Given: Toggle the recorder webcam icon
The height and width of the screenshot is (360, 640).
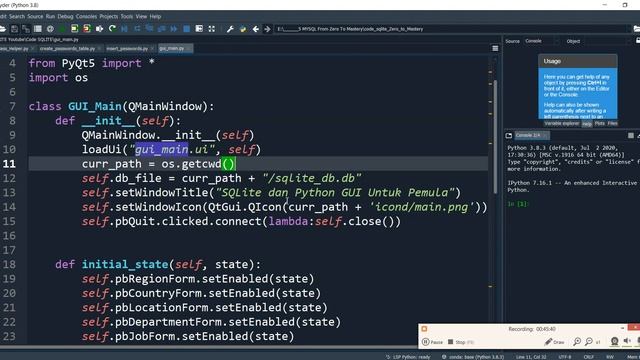Looking at the screenshot, I should [x=614, y=342].
